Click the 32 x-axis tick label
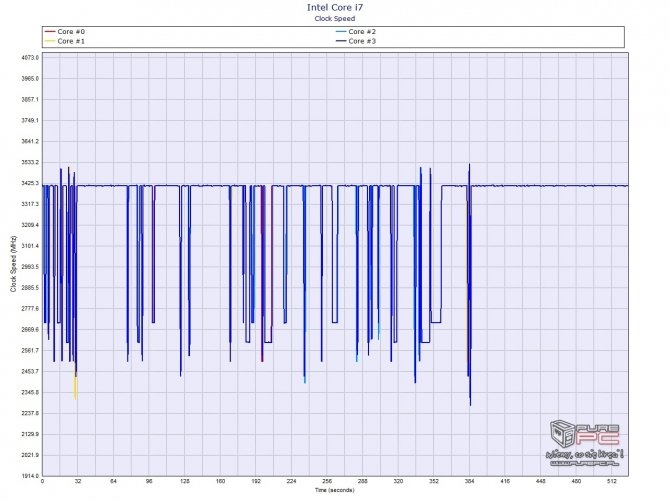 pos(78,481)
